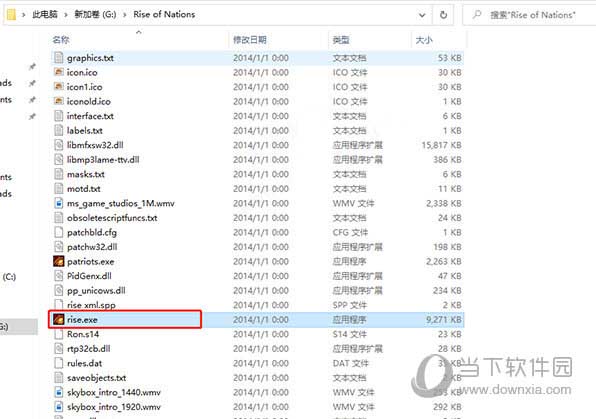Expand the chevron after 此电脑 breadcrumb
Image resolution: width=596 pixels, height=419 pixels.
tap(66, 15)
